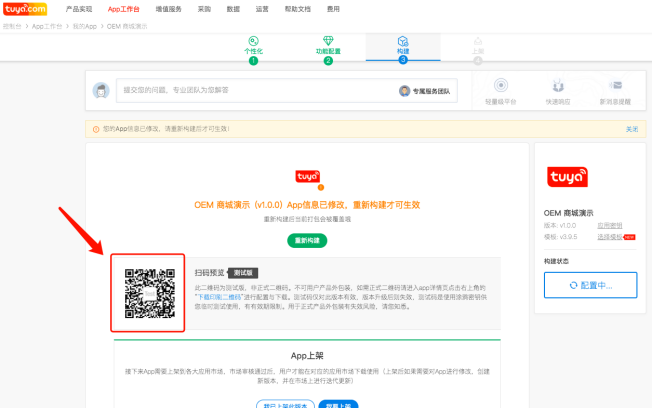652x408 pixels.
Task: Select the 构建 cube step icon
Action: (403, 41)
